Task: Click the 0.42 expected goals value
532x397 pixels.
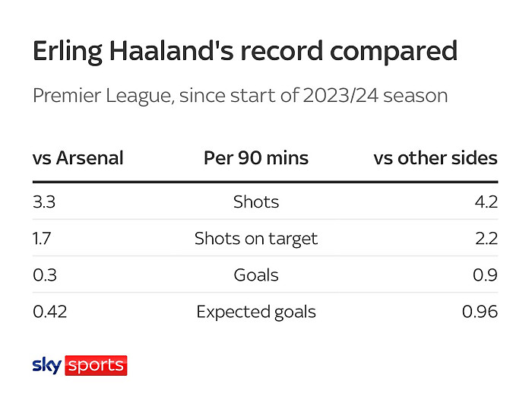Action: click(x=49, y=312)
